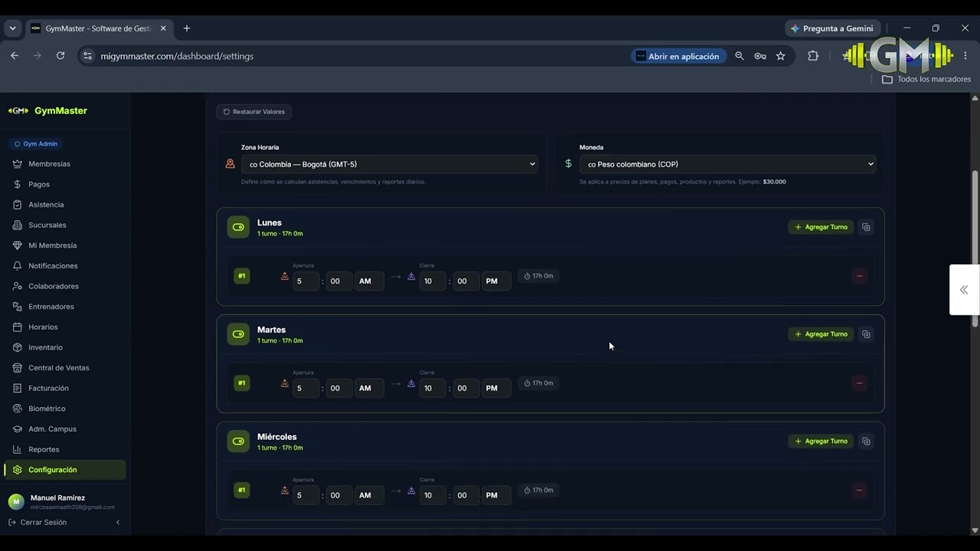Click Abrir en aplicación button

[678, 56]
